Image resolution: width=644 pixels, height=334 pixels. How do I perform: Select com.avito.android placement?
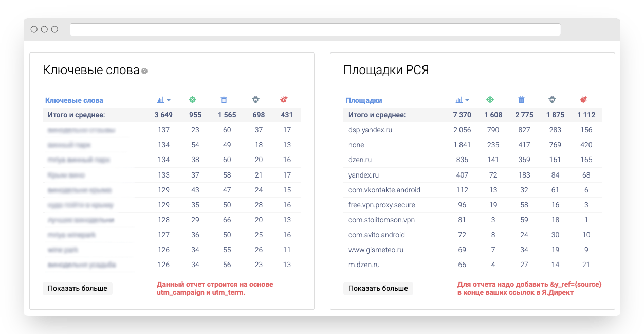coord(377,235)
